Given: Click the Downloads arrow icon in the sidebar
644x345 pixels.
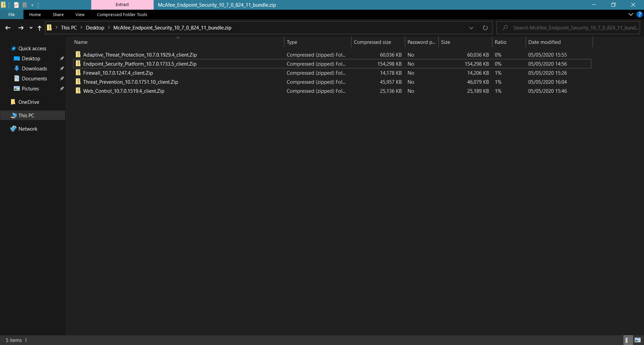Looking at the screenshot, I should [x=17, y=69].
